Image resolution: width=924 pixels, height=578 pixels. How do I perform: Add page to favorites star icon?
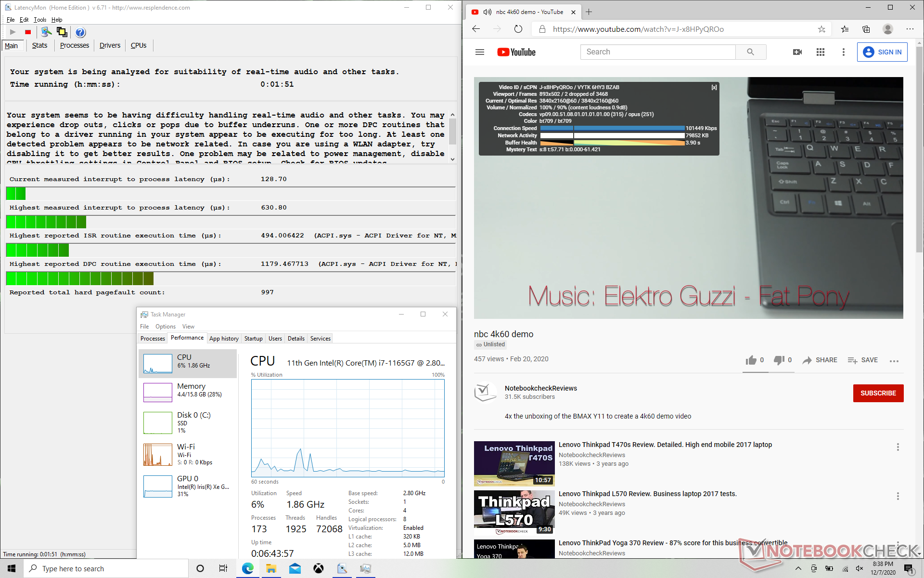coord(821,29)
